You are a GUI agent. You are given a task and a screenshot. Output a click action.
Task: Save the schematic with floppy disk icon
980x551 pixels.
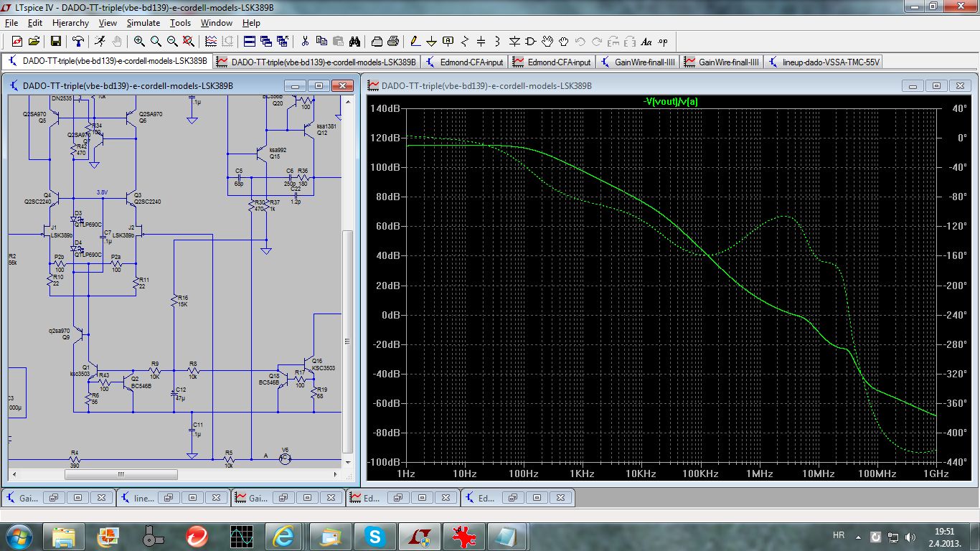(x=56, y=42)
